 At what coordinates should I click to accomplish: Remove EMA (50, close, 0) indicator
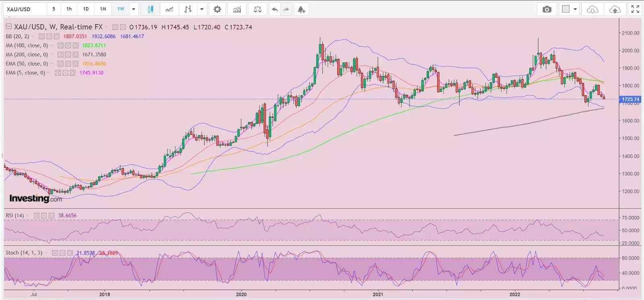click(x=75, y=64)
